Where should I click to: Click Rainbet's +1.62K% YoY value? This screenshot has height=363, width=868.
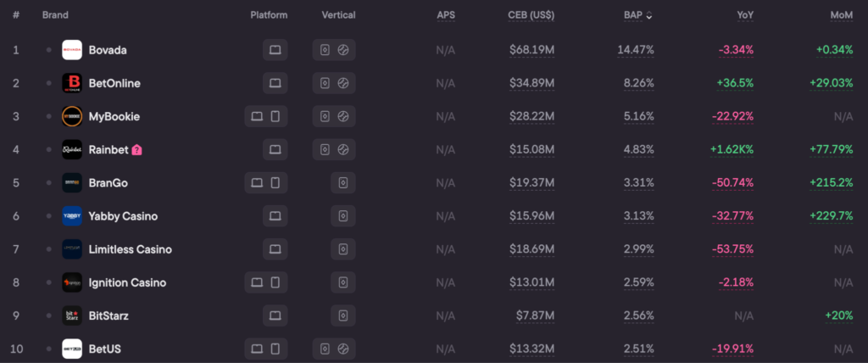pos(731,149)
